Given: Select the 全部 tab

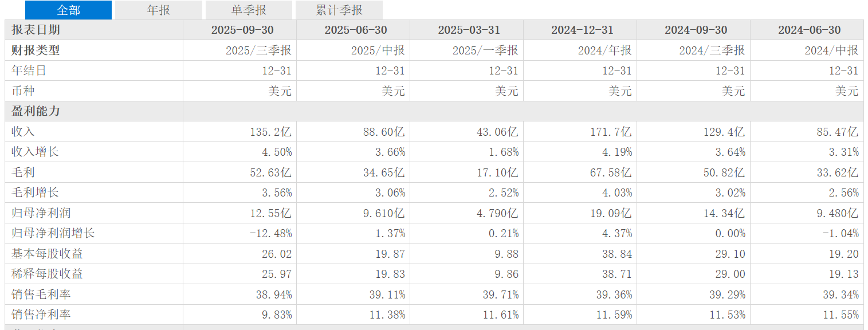Looking at the screenshot, I should click(68, 10).
